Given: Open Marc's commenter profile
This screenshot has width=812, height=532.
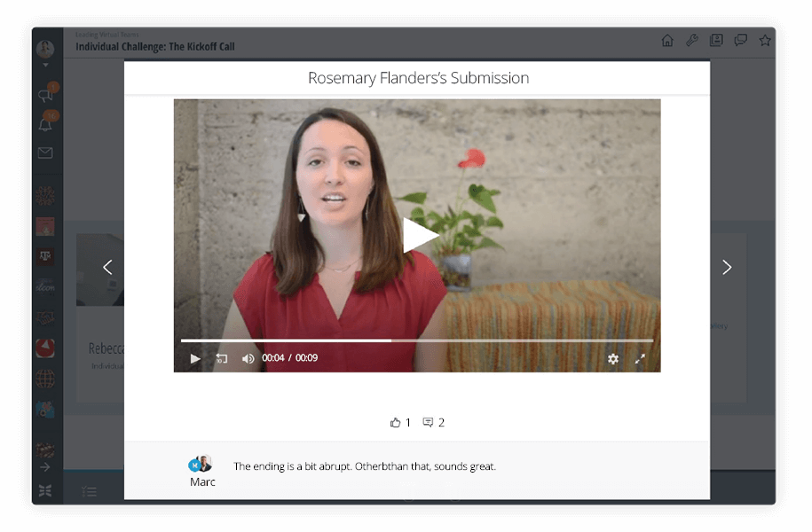Looking at the screenshot, I should pyautogui.click(x=202, y=462).
